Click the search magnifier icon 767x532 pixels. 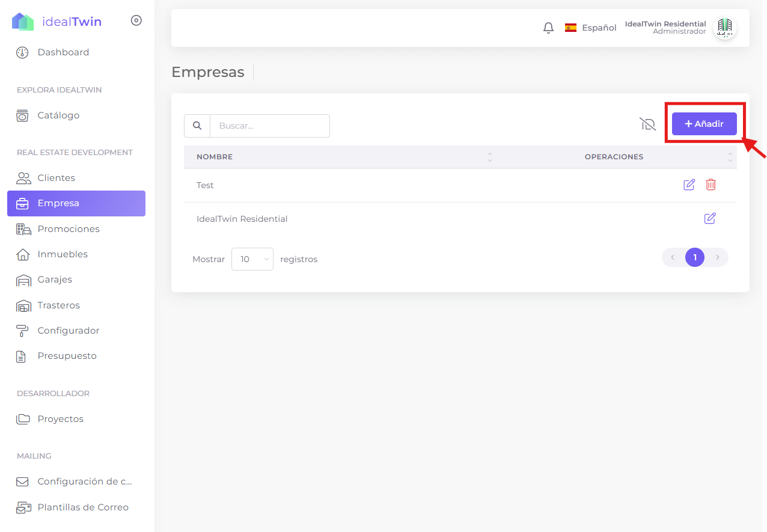pyautogui.click(x=197, y=126)
